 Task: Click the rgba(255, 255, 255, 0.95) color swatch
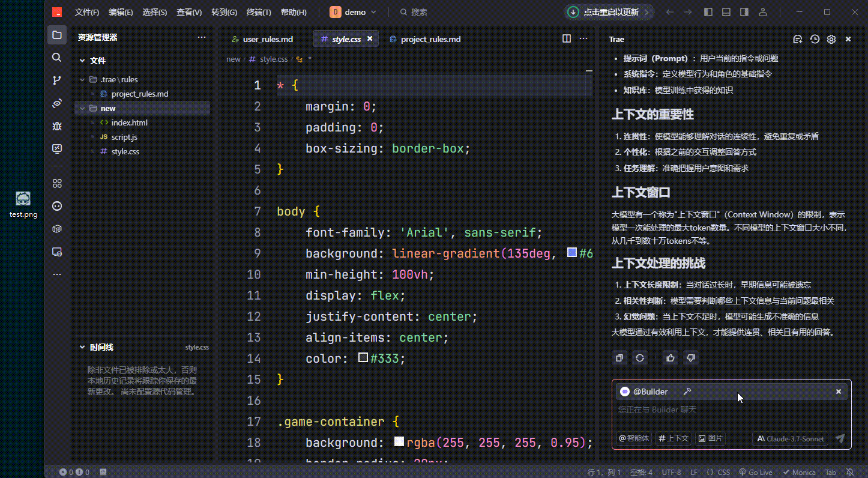click(399, 441)
